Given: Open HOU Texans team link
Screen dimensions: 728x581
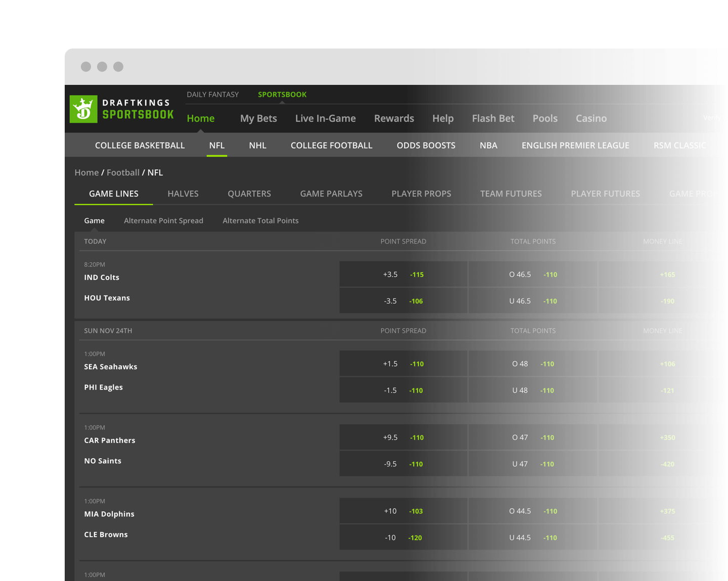Looking at the screenshot, I should click(x=107, y=298).
